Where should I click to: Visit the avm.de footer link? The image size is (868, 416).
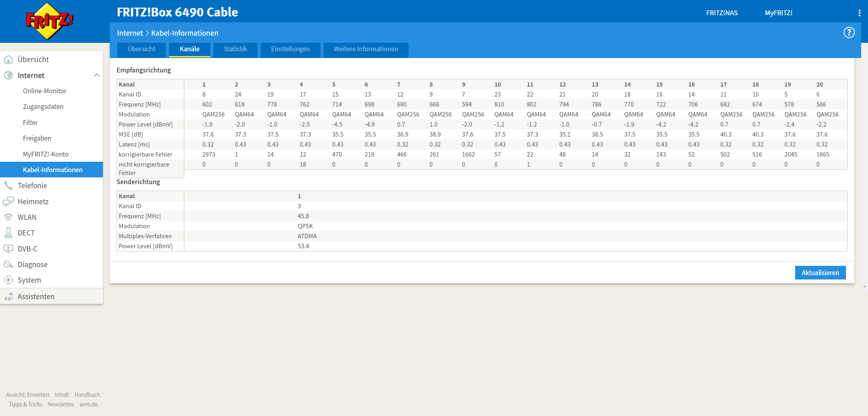(x=89, y=404)
